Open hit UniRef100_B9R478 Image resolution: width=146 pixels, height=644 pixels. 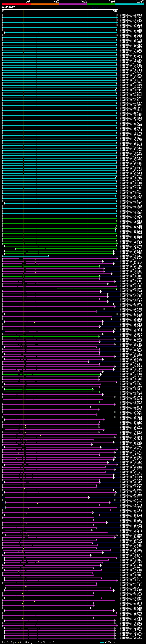point(131,361)
